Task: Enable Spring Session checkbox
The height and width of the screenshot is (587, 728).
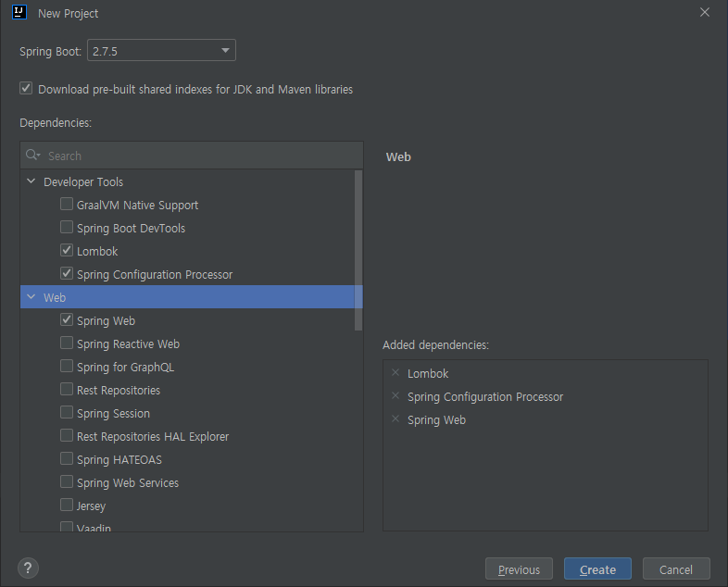Action: coord(67,412)
